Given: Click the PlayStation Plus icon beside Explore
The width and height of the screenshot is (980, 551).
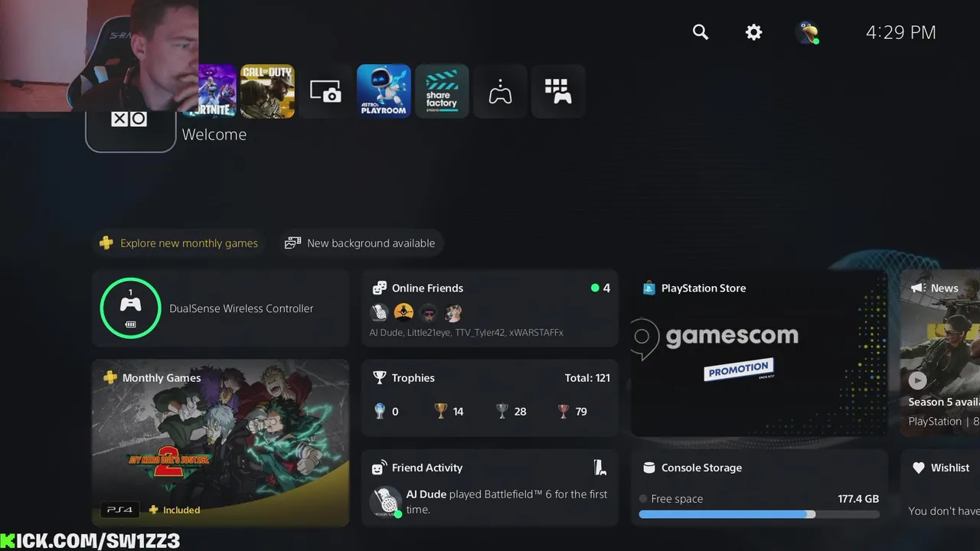Looking at the screenshot, I should [106, 243].
